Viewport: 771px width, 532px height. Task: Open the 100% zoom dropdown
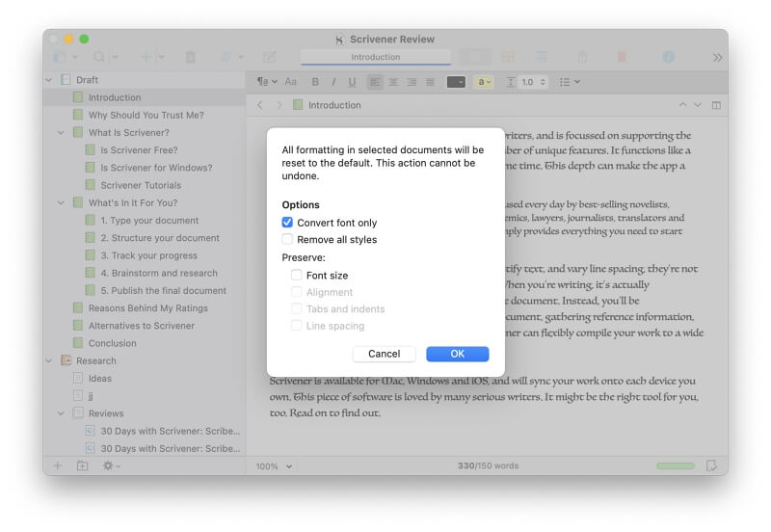(274, 466)
